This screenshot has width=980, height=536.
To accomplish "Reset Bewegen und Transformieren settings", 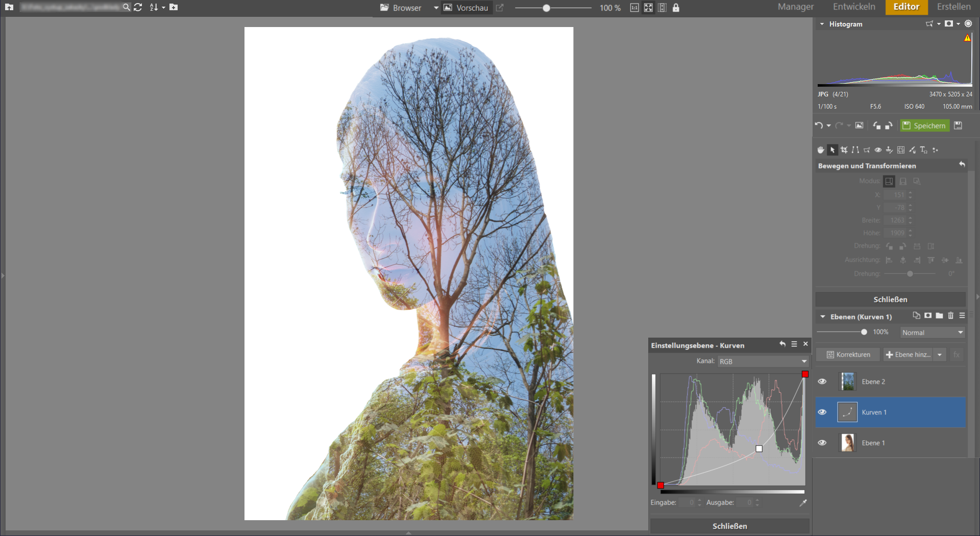I will click(x=962, y=164).
